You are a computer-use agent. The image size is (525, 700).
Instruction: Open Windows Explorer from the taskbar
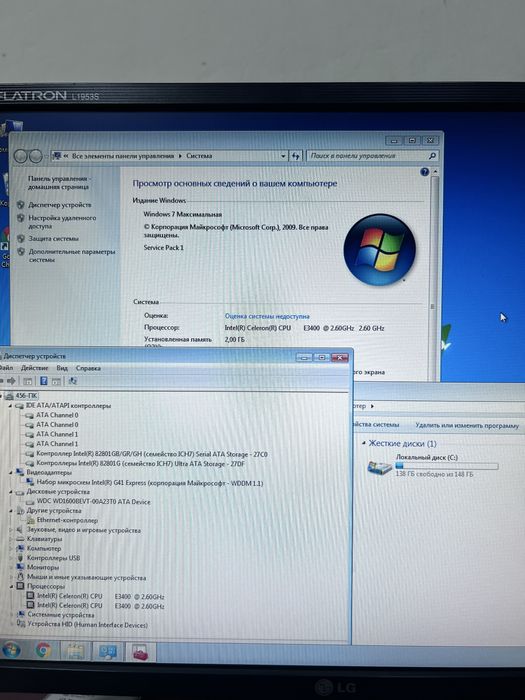[x=75, y=652]
